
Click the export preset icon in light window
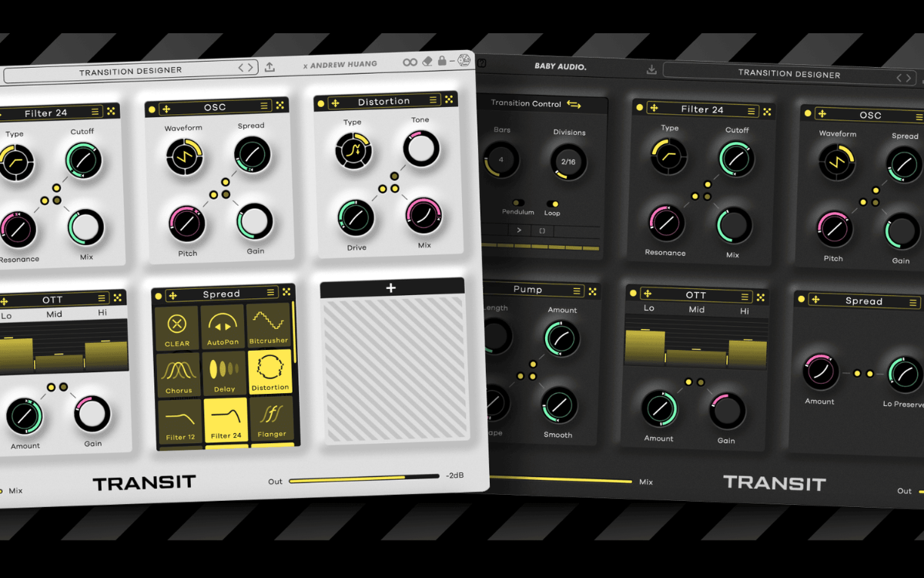coord(269,67)
